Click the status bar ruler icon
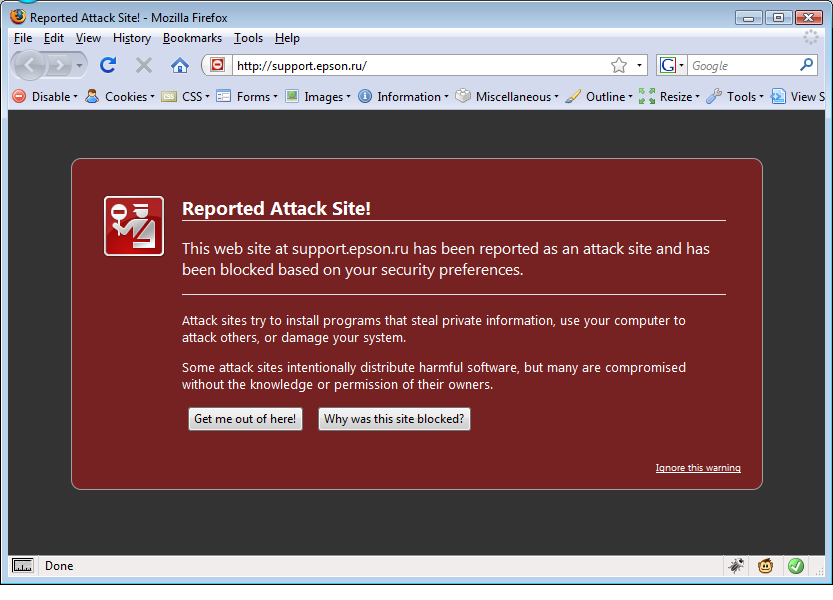Screen dimensions: 833x600 point(23,565)
